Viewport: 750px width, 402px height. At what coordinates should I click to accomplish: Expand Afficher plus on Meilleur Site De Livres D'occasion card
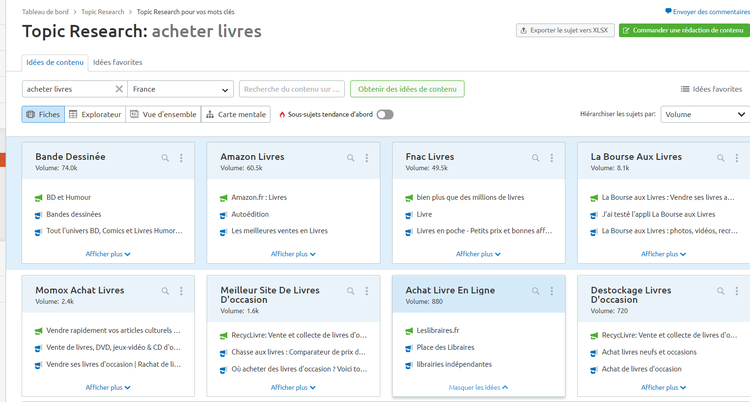293,388
